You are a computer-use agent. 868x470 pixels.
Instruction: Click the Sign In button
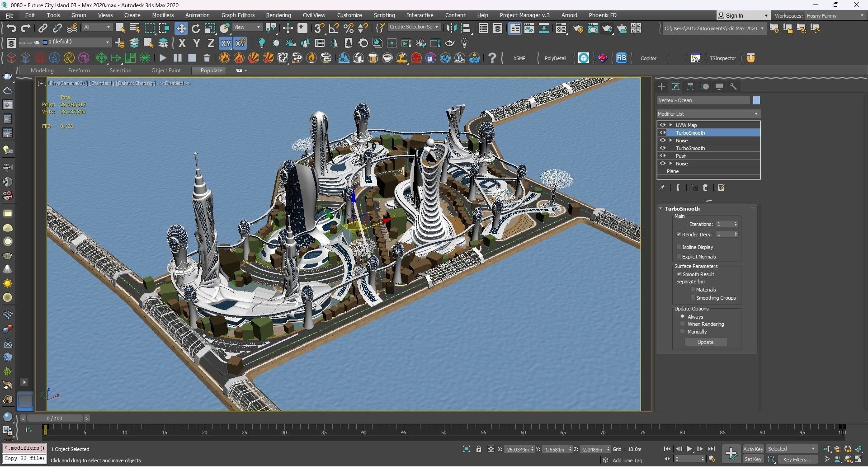coord(743,15)
